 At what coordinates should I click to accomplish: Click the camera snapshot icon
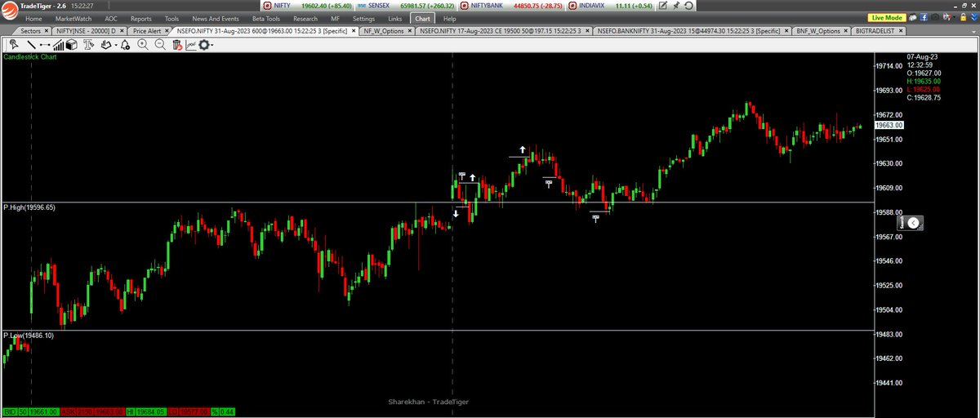(935, 18)
